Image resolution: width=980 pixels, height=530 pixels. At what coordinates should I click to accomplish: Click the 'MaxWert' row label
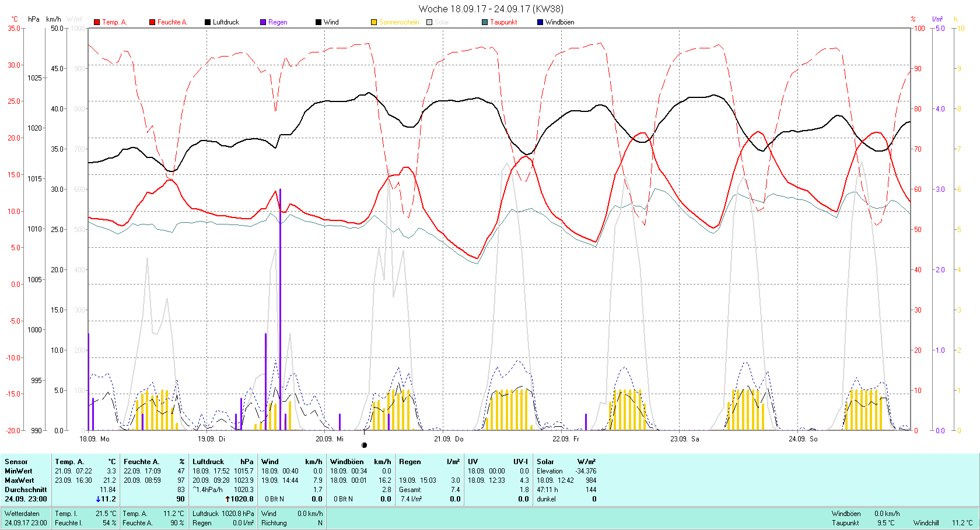tap(19, 480)
